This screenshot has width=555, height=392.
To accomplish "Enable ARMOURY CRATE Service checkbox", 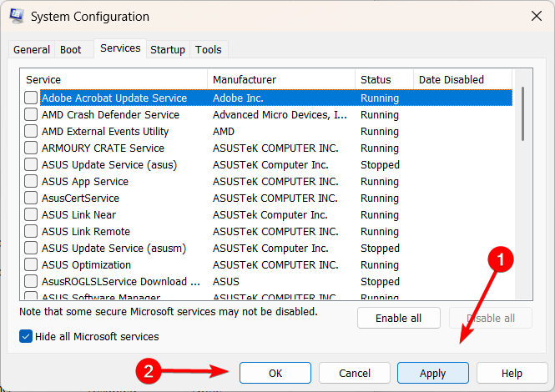I will 31,148.
